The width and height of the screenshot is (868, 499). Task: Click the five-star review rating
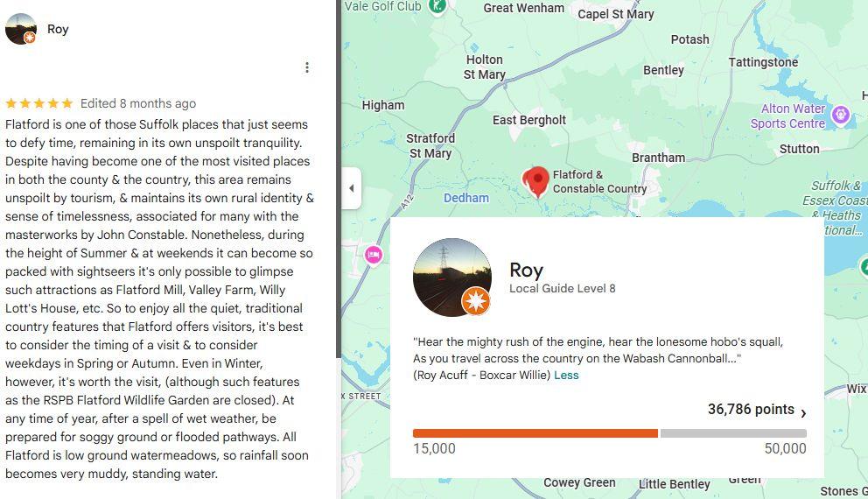click(x=38, y=103)
